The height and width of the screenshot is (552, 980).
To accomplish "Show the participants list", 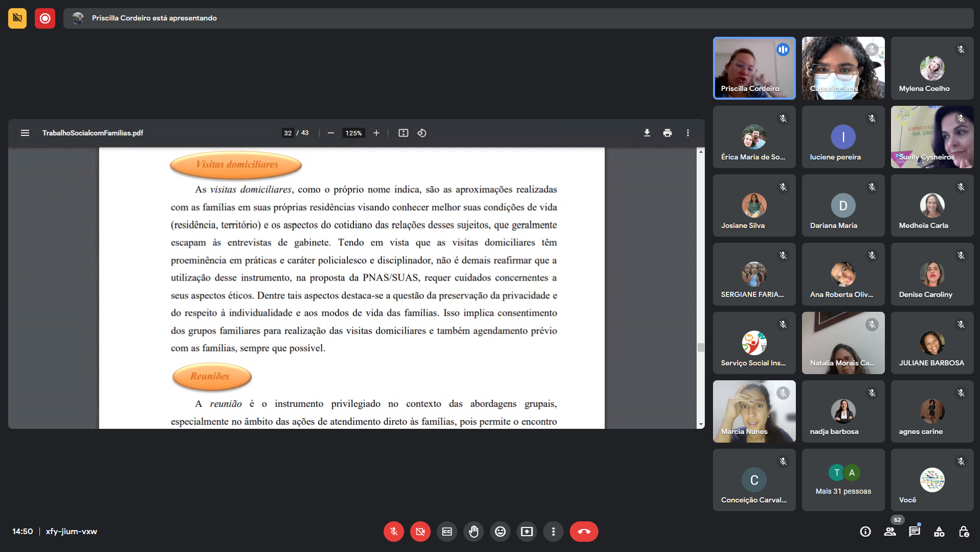I will 890,532.
